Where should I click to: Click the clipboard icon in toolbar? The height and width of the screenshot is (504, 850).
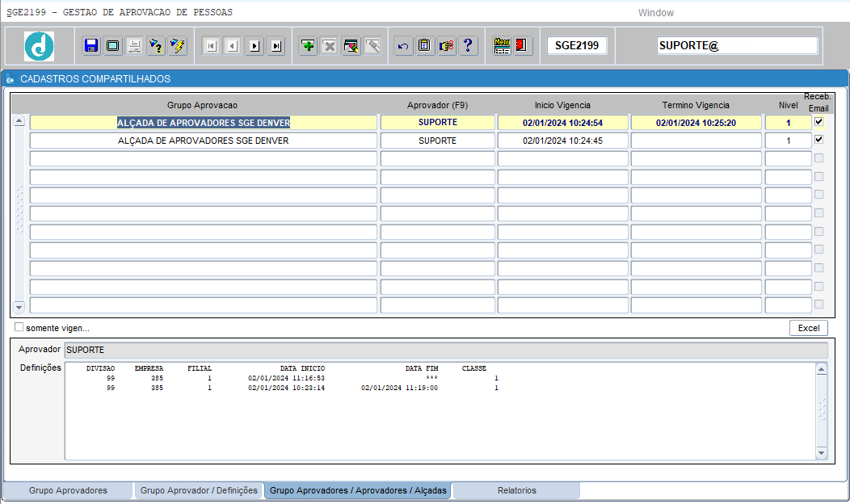(x=424, y=45)
